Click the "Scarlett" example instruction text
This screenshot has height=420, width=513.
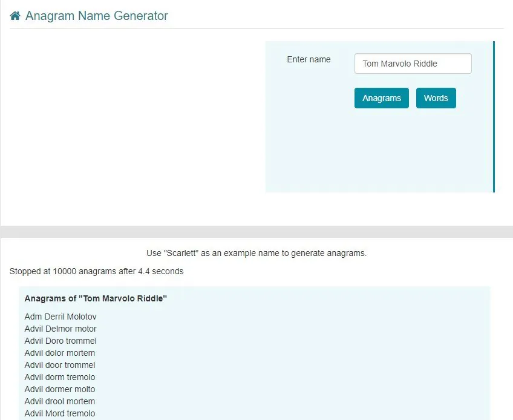click(x=256, y=253)
